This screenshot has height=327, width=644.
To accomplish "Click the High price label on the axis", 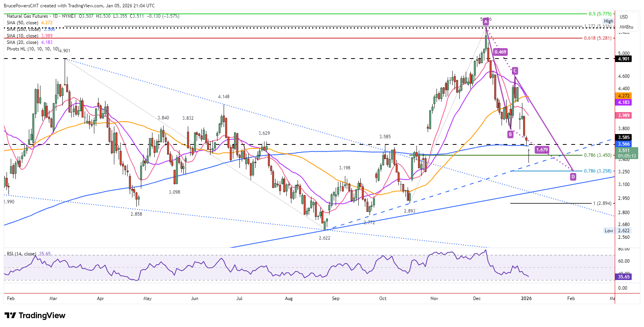I will coord(609,22).
